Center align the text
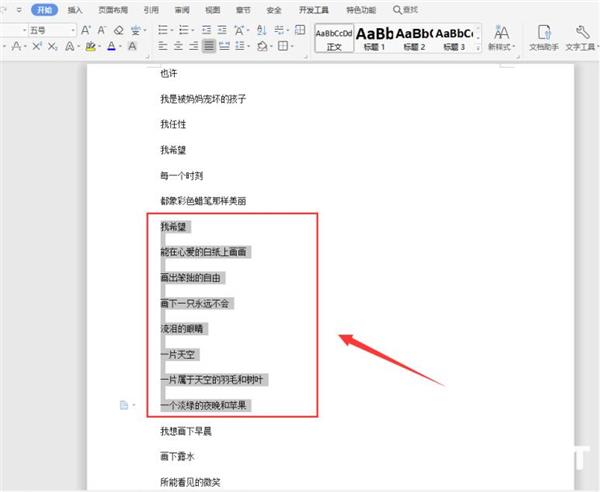This screenshot has height=492, width=600. click(x=178, y=46)
